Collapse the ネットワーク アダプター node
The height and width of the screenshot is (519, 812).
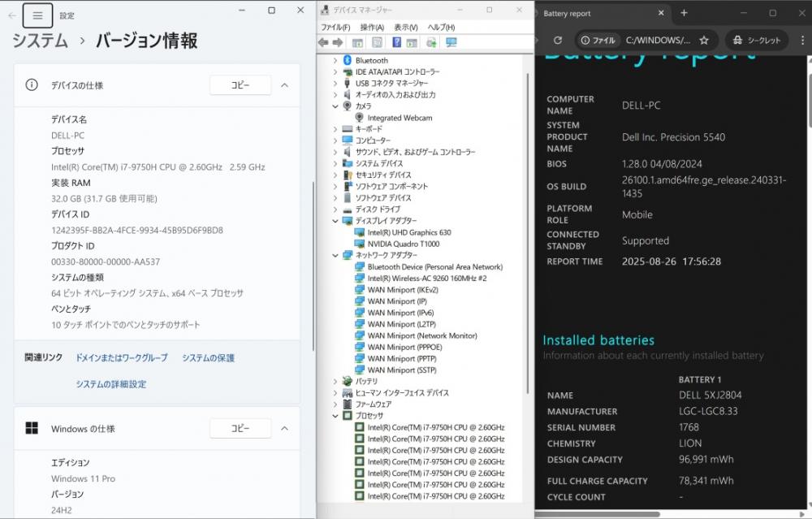[335, 255]
